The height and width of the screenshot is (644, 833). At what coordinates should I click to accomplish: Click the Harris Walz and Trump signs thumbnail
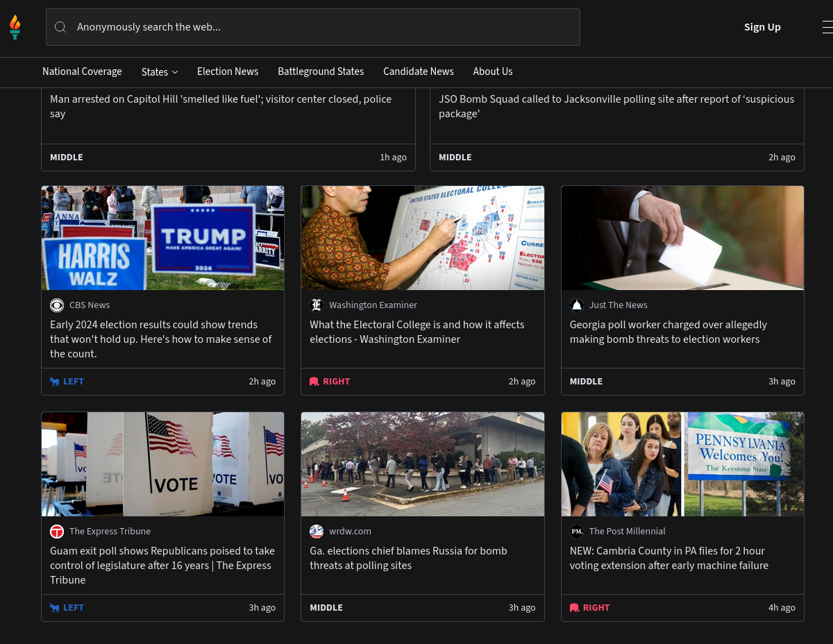pyautogui.click(x=162, y=238)
